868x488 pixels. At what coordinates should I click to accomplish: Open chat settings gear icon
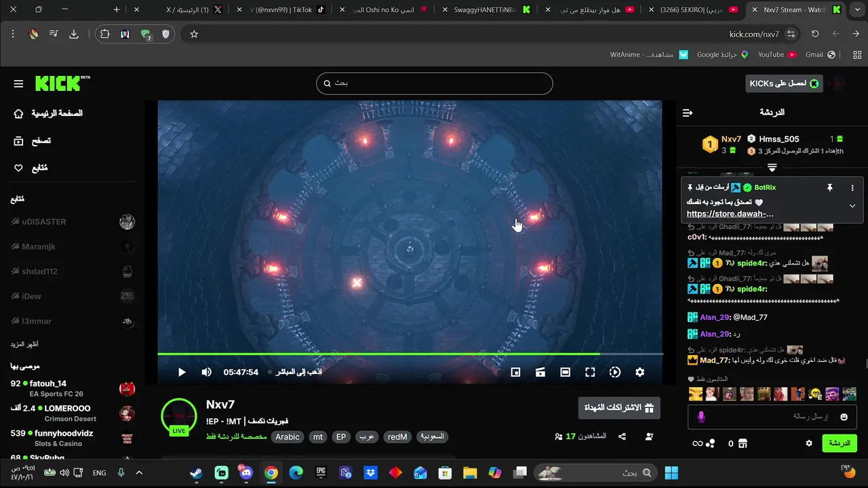809,443
